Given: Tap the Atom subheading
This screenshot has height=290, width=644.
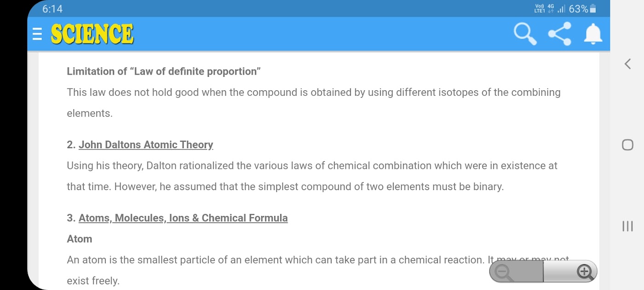Looking at the screenshot, I should [x=80, y=239].
